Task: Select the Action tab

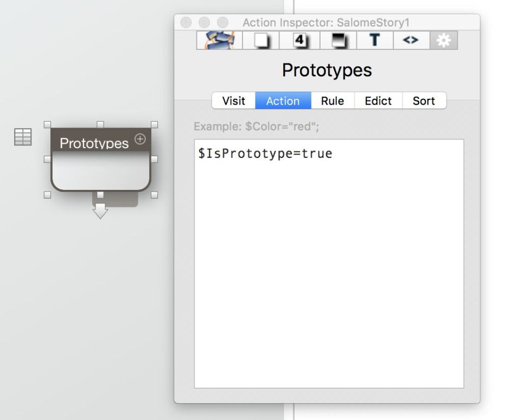Action: [x=283, y=101]
